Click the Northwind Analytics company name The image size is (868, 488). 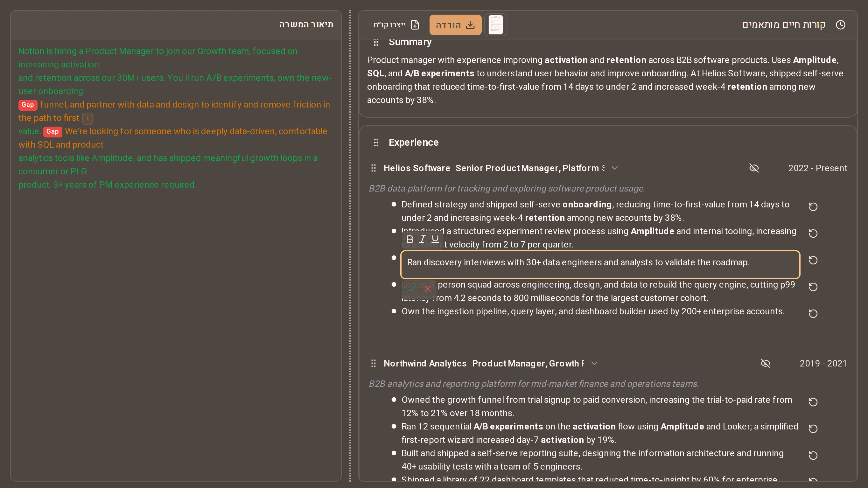(425, 363)
